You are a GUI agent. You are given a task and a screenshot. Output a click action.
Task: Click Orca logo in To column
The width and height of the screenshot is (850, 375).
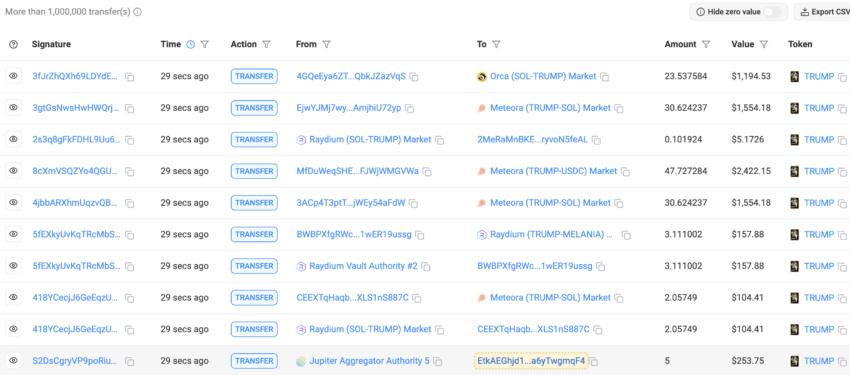click(x=482, y=76)
